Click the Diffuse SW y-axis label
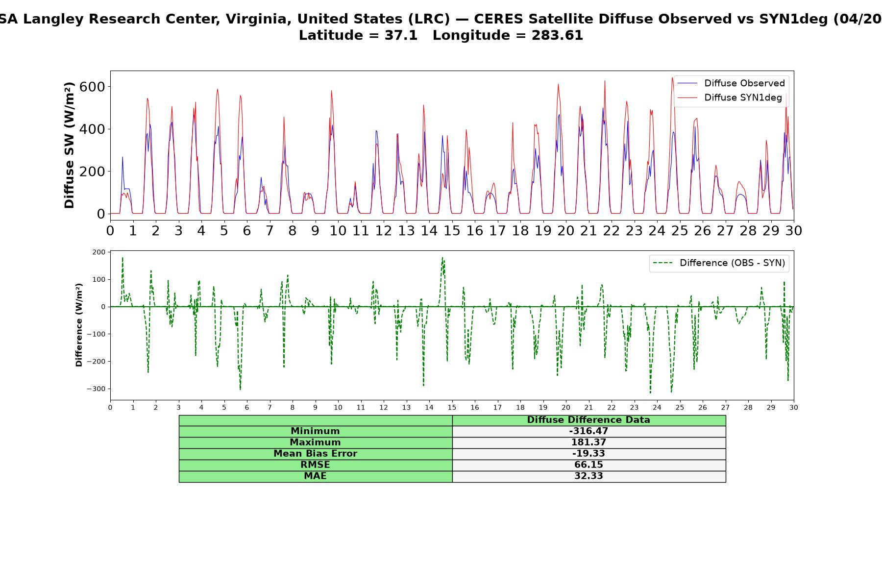This screenshot has height=588, width=882. click(70, 146)
